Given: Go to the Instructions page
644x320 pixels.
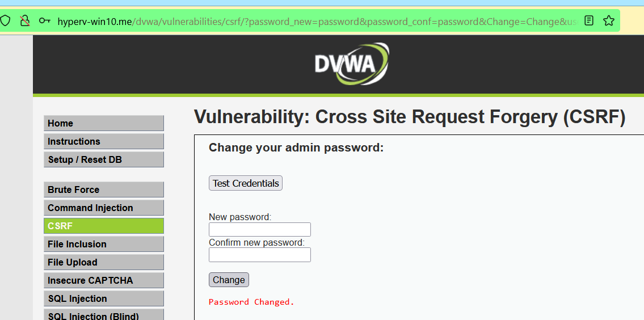Looking at the screenshot, I should [x=103, y=141].
